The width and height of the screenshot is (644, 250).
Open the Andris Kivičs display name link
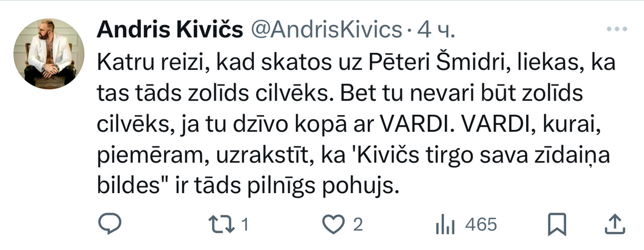(170, 30)
